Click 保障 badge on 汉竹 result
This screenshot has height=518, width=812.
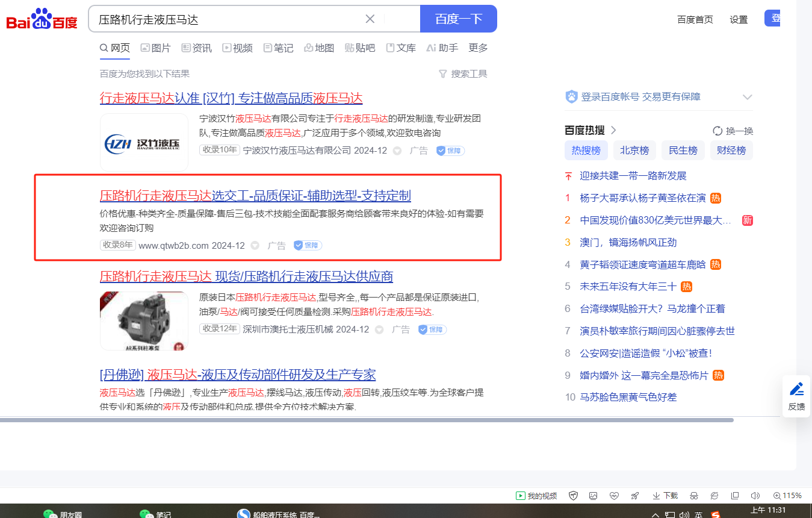(x=450, y=151)
